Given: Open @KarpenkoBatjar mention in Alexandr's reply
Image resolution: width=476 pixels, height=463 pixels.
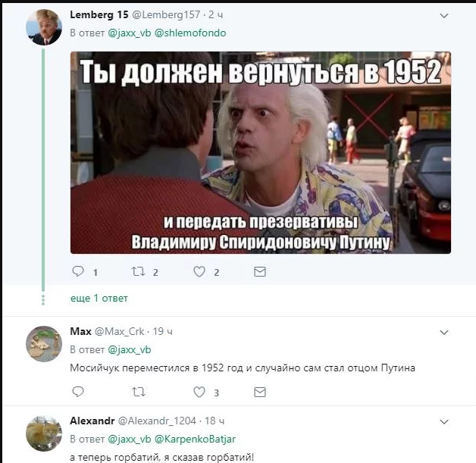Looking at the screenshot, I should pos(196,439).
